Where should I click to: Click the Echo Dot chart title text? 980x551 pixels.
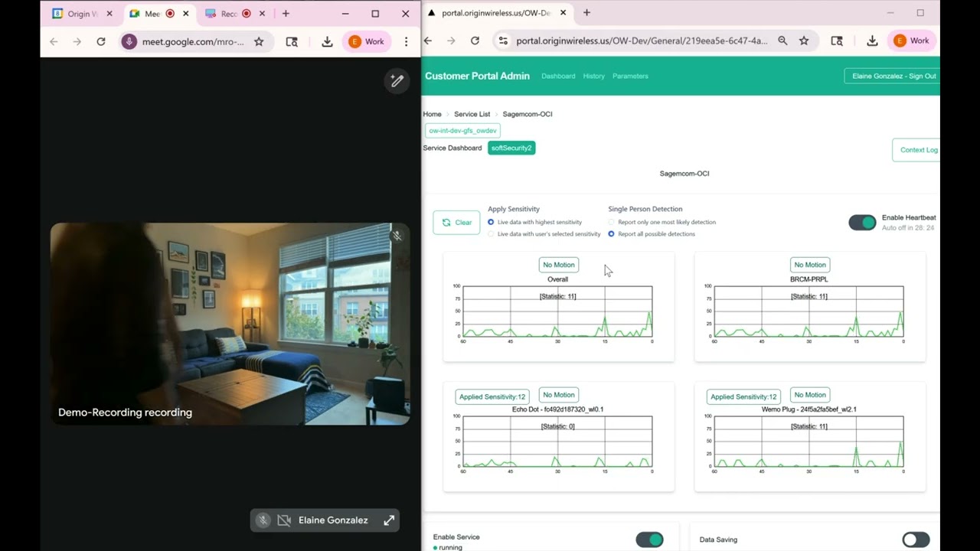point(557,409)
